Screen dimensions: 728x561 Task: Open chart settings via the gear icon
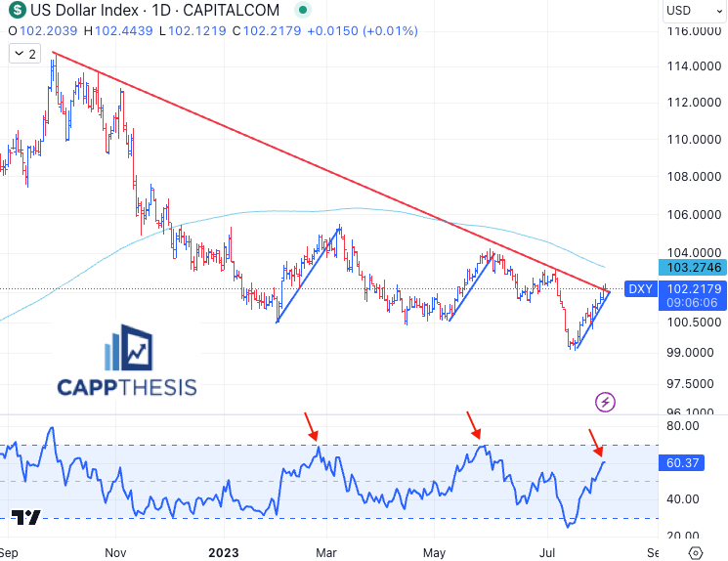click(695, 551)
